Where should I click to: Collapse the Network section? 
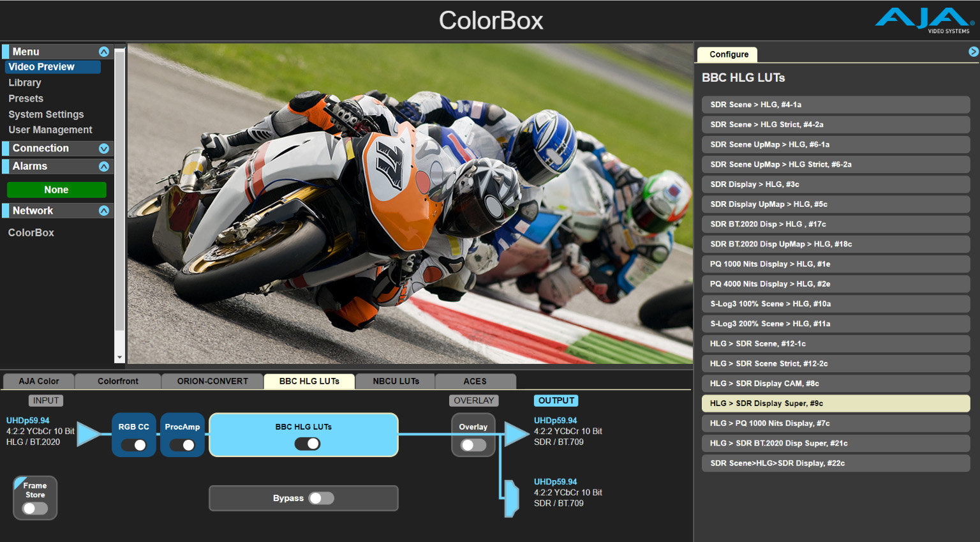tap(104, 210)
